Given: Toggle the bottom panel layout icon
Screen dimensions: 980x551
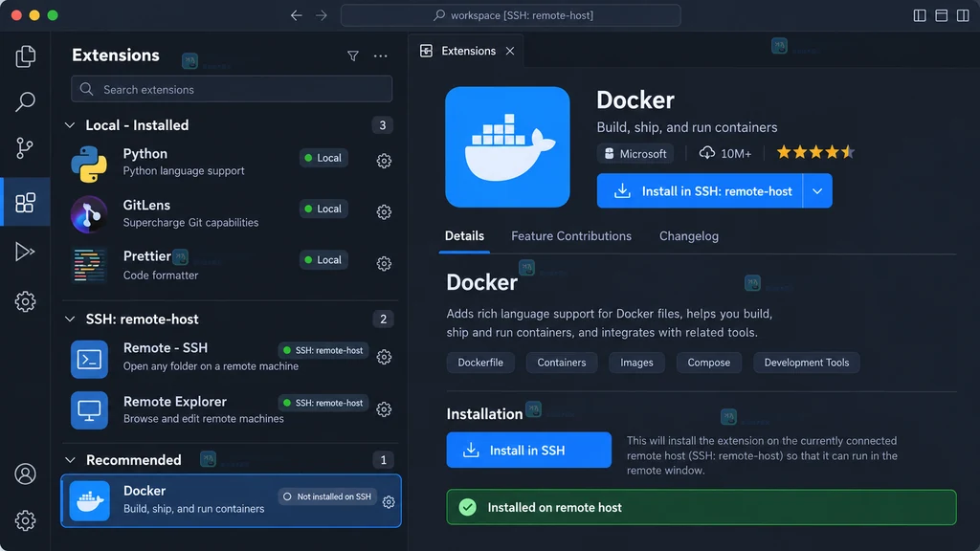Looking at the screenshot, I should (942, 15).
